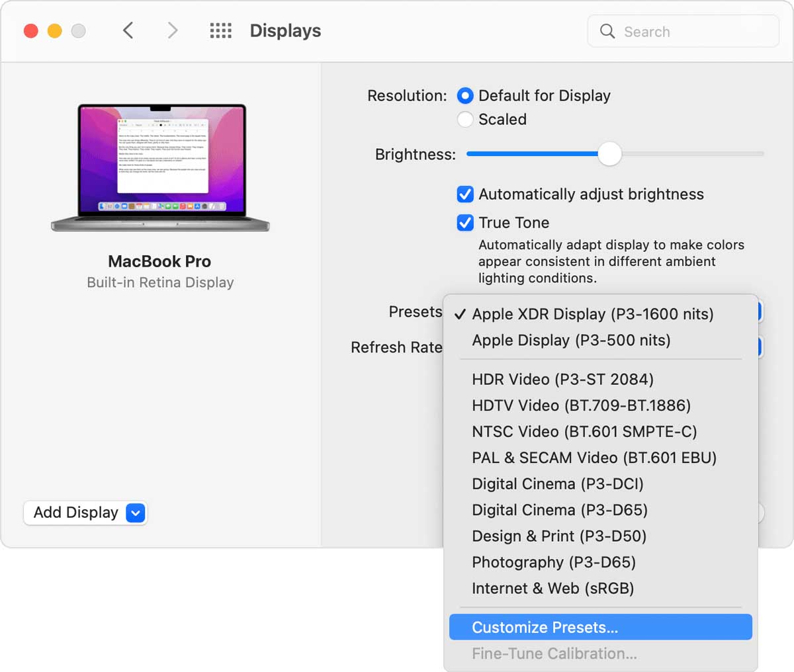Select Default for Display resolution
The height and width of the screenshot is (672, 794).
click(x=465, y=96)
